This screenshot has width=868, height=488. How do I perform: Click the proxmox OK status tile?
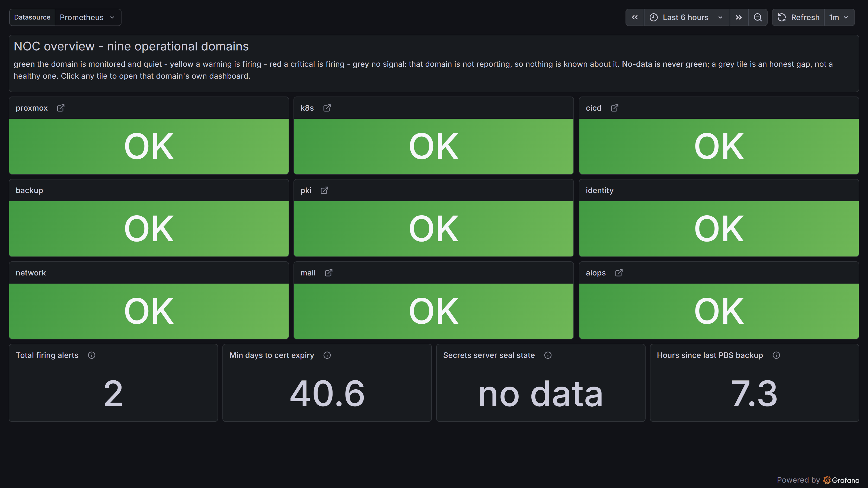[149, 146]
